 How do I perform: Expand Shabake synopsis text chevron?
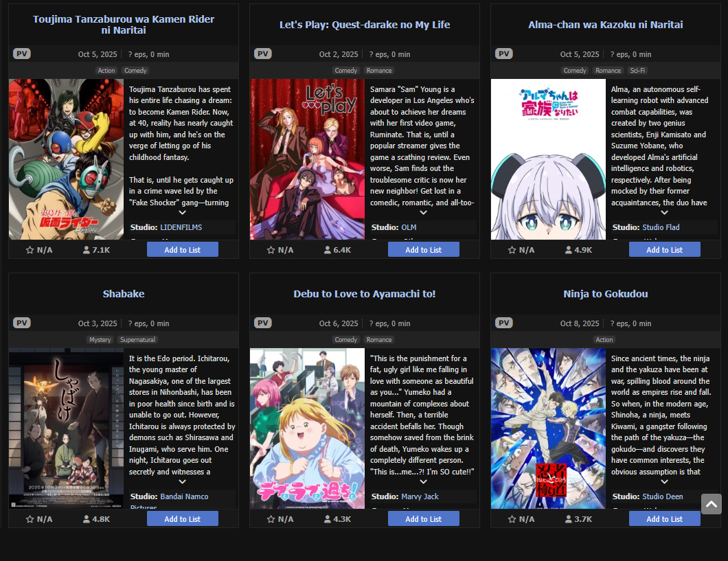tap(183, 481)
